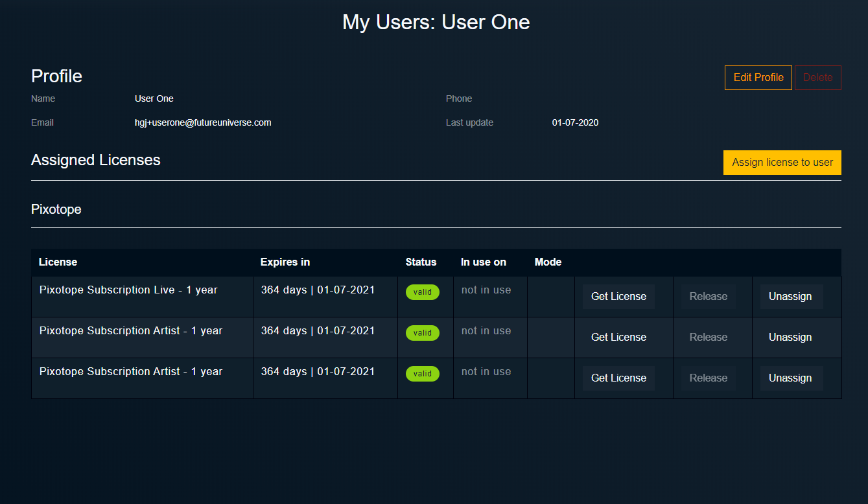Image resolution: width=868 pixels, height=504 pixels.
Task: Click the Profile section heading
Action: pyautogui.click(x=56, y=76)
